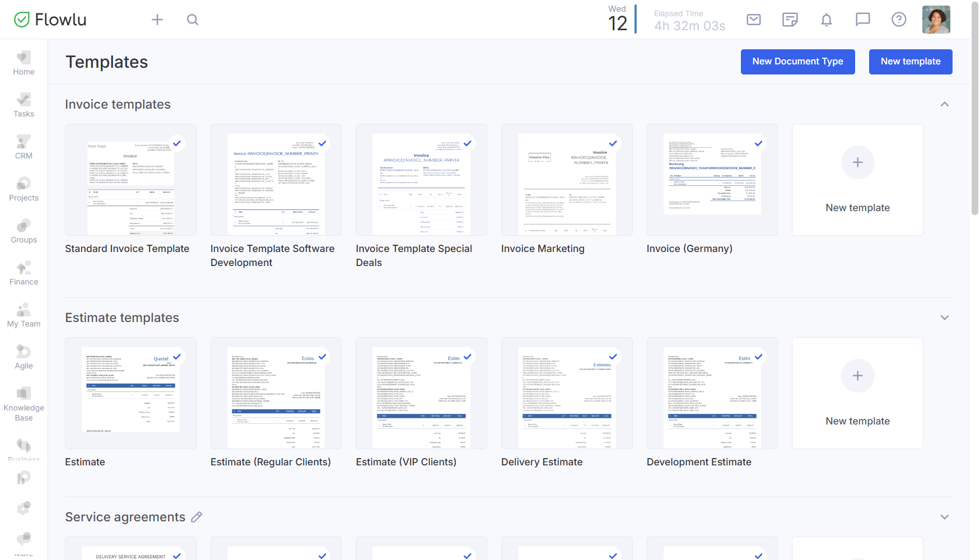Open Tasks from the left sidebar
The width and height of the screenshot is (980, 560).
point(24,105)
